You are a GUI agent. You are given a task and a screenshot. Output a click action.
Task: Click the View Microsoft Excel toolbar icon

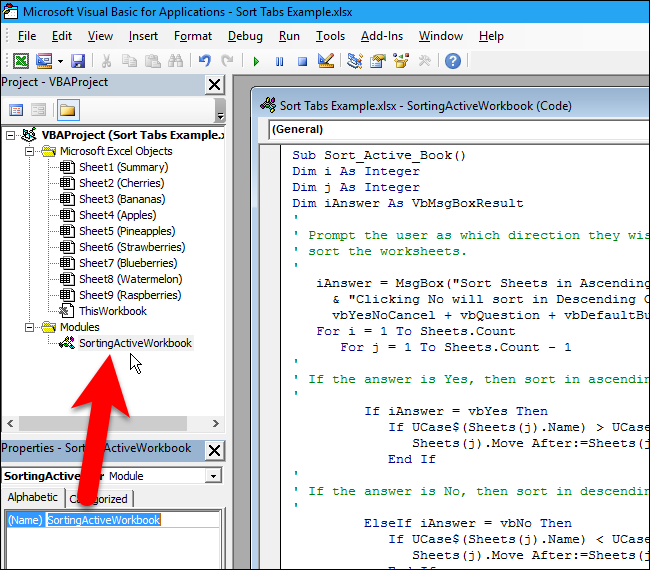click(21, 61)
